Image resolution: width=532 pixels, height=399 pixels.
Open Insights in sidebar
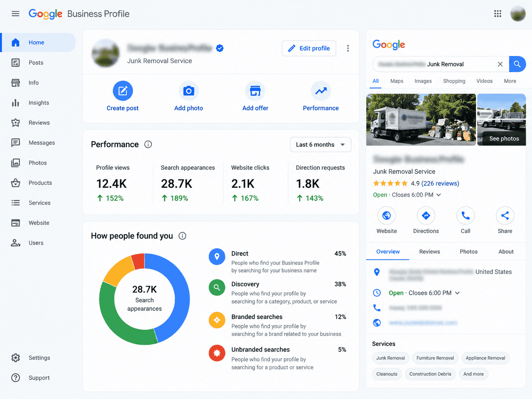pos(38,103)
